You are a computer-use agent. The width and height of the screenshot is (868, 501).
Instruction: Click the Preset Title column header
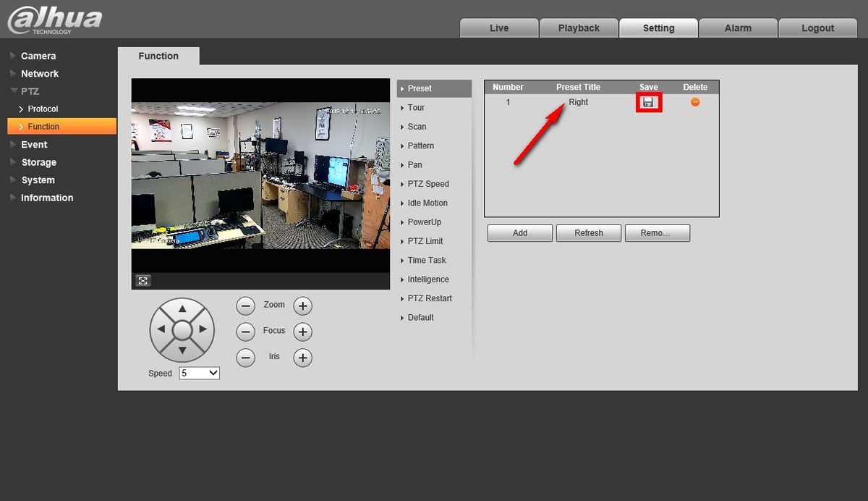[x=579, y=87]
